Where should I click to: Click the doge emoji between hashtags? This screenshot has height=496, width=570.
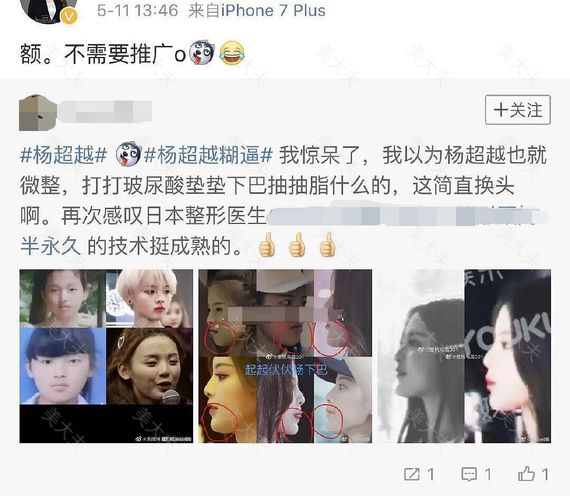click(128, 154)
